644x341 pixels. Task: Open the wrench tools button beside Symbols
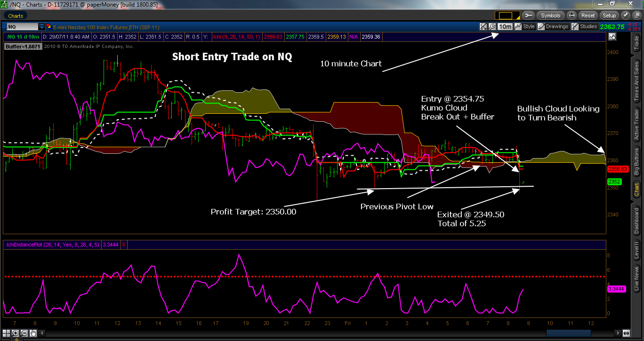click(527, 16)
